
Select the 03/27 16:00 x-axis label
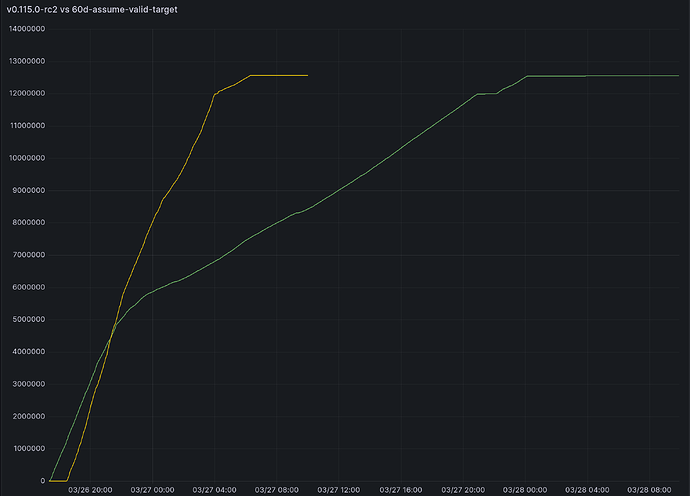coord(400,490)
